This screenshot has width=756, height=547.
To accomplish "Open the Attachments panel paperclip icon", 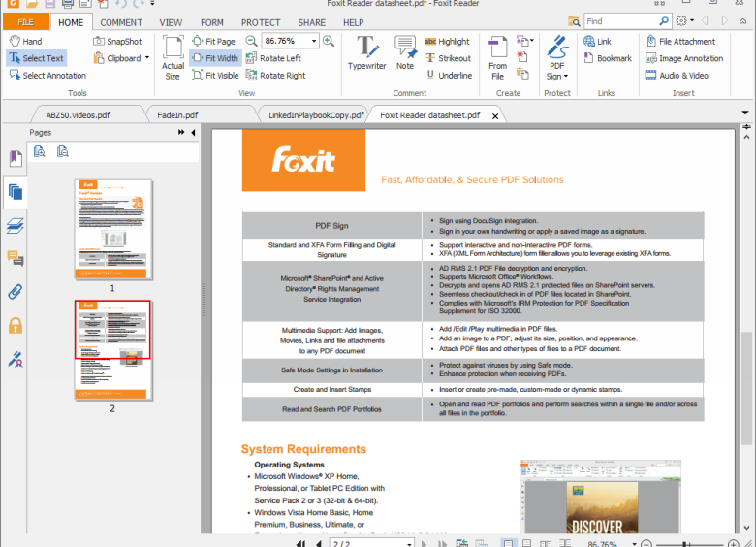I will pos(16,291).
